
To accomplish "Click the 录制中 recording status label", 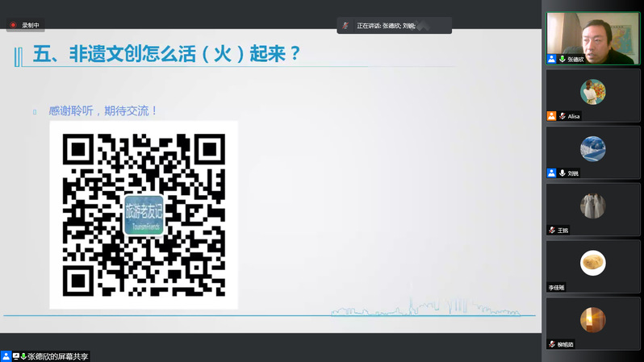I will [x=31, y=26].
